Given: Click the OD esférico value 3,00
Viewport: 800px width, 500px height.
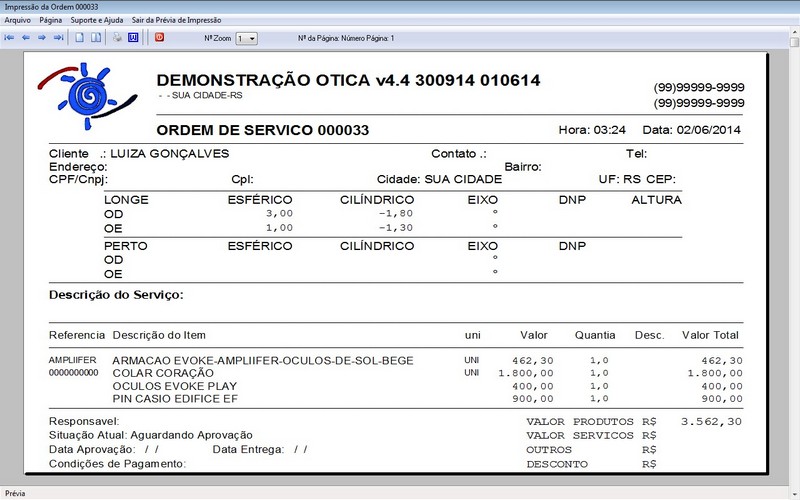Looking at the screenshot, I should [280, 214].
